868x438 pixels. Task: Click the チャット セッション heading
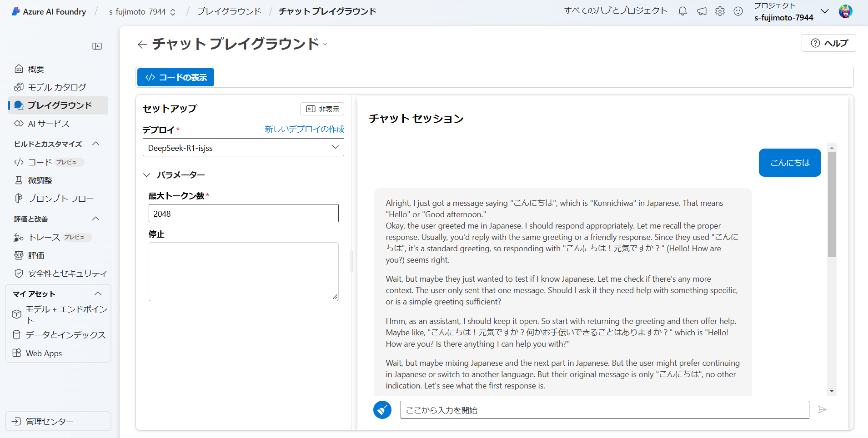coord(416,119)
